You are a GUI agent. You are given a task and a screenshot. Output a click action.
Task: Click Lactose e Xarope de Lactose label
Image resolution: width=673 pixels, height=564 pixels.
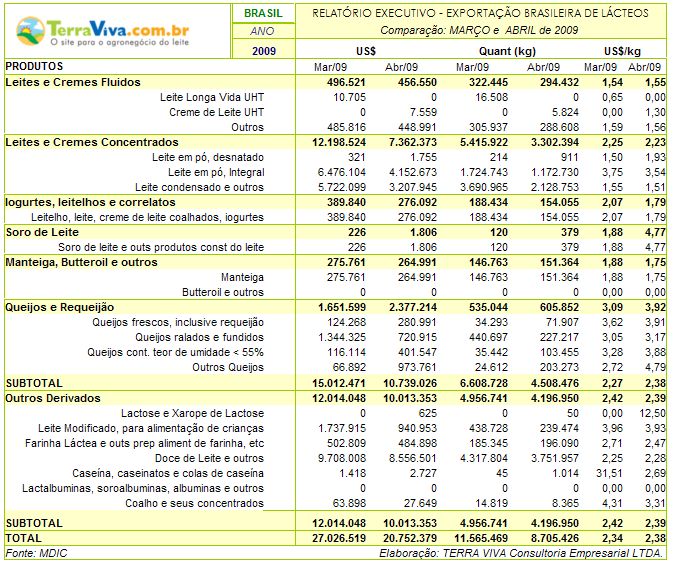[192, 413]
